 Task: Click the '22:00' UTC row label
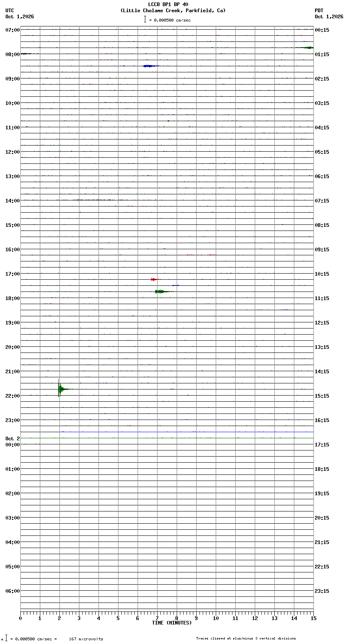click(x=13, y=396)
